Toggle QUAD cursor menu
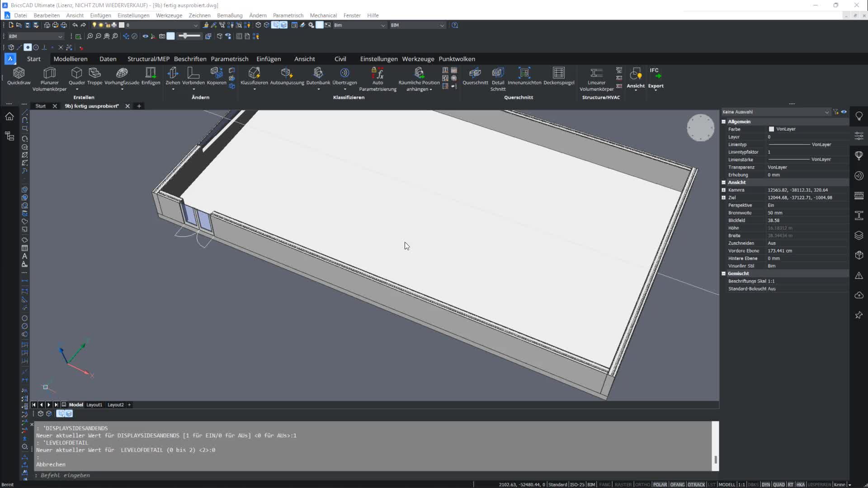Image resolution: width=868 pixels, height=488 pixels. tap(778, 484)
